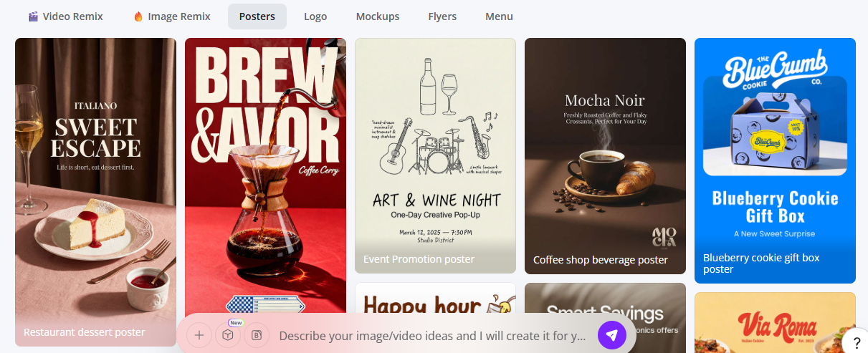Click the 'Blueberry cookie gift box poster' caption
Image resolution: width=868 pixels, height=353 pixels.
[761, 263]
